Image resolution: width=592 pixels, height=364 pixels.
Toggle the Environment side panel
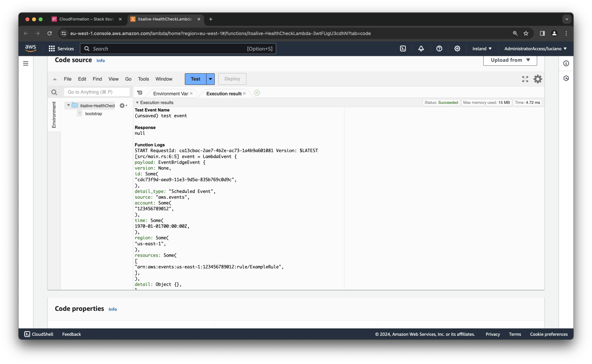click(54, 115)
